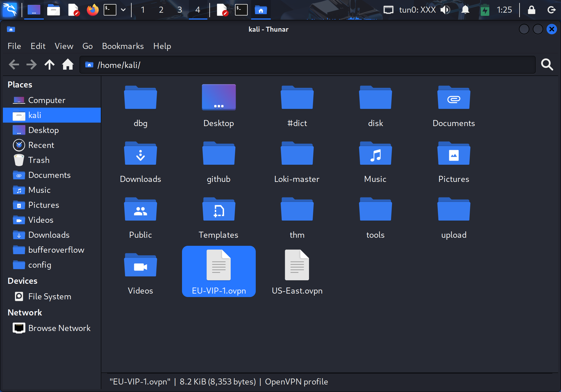Select the bufferoverflow bookmark in sidebar
561x392 pixels.
56,250
